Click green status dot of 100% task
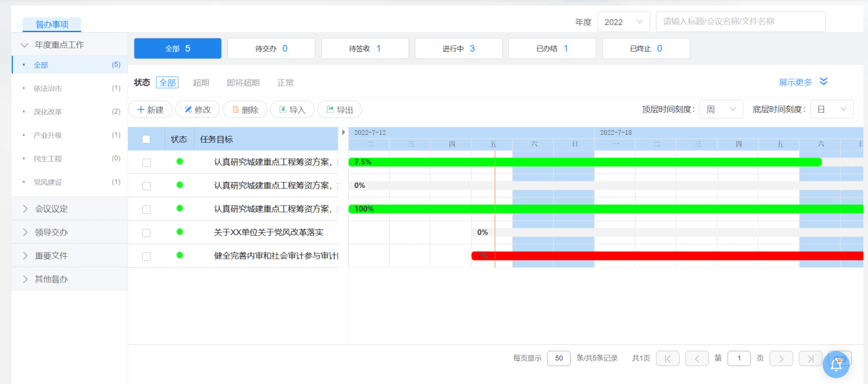 coord(180,208)
